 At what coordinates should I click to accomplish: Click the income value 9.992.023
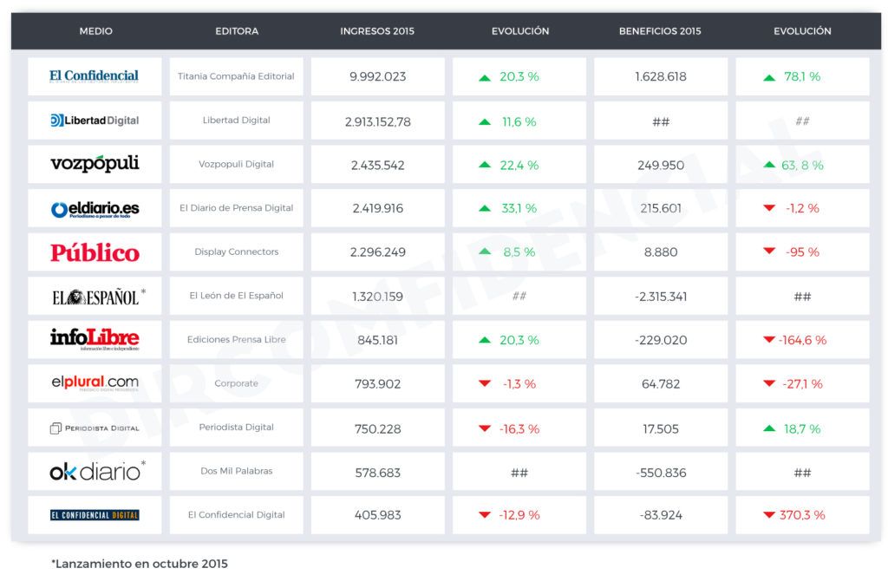378,76
